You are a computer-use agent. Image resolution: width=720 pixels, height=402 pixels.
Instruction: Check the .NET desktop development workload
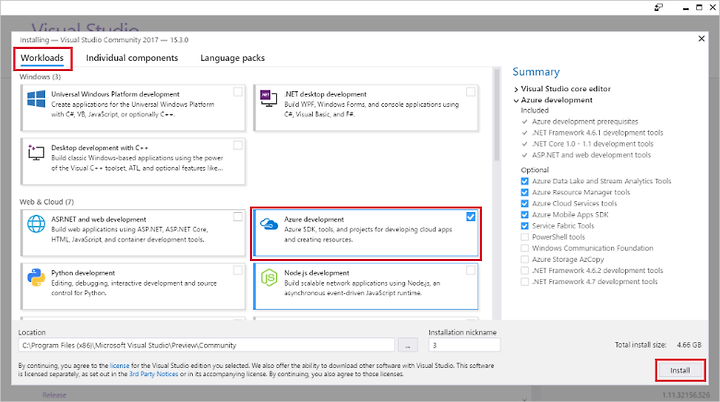click(471, 91)
